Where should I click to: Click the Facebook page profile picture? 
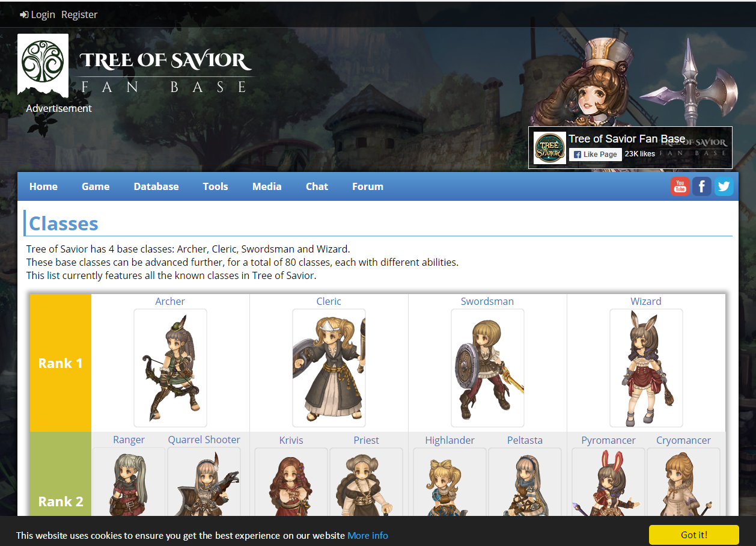pos(550,148)
